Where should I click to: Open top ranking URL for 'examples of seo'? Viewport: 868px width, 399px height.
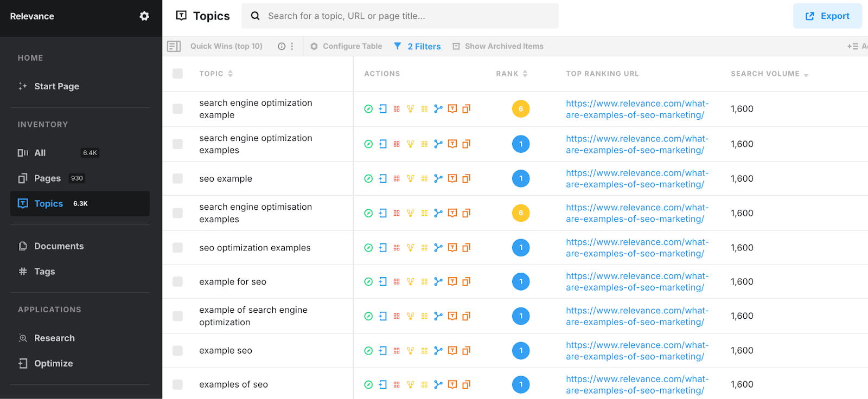point(637,384)
